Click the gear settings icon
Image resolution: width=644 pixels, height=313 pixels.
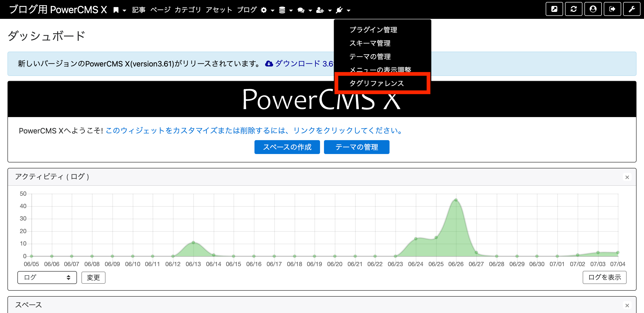point(264,10)
